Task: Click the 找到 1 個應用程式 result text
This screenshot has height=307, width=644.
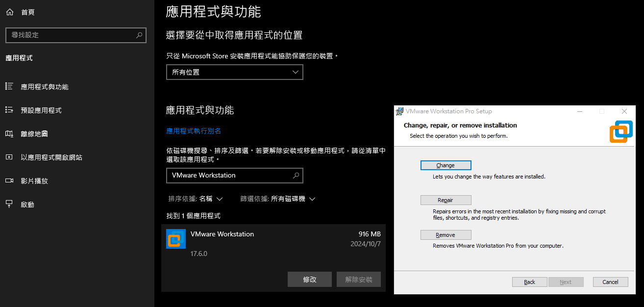Action: point(194,216)
